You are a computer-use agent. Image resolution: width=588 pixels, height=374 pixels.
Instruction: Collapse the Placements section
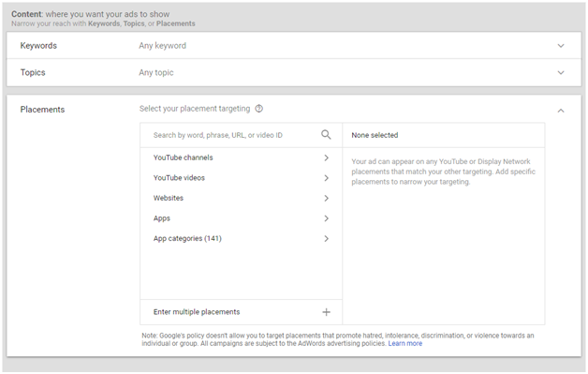coord(561,111)
